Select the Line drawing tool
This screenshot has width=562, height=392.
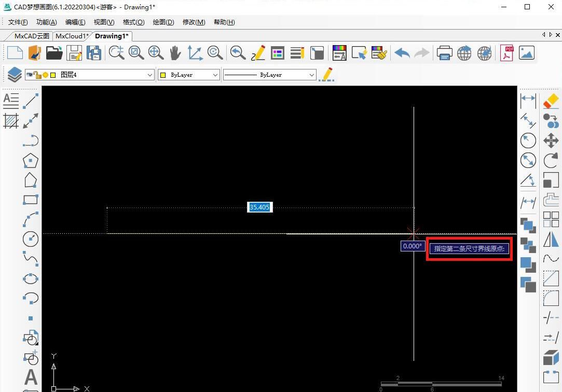[x=31, y=101]
